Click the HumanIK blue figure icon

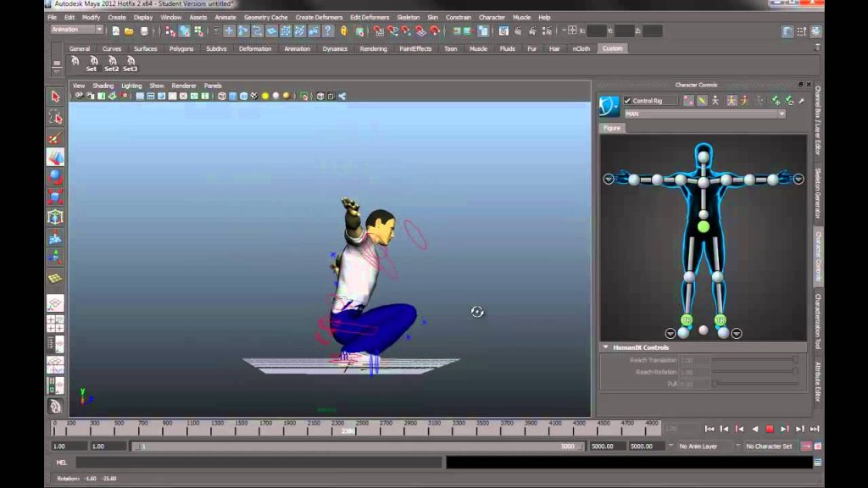609,106
